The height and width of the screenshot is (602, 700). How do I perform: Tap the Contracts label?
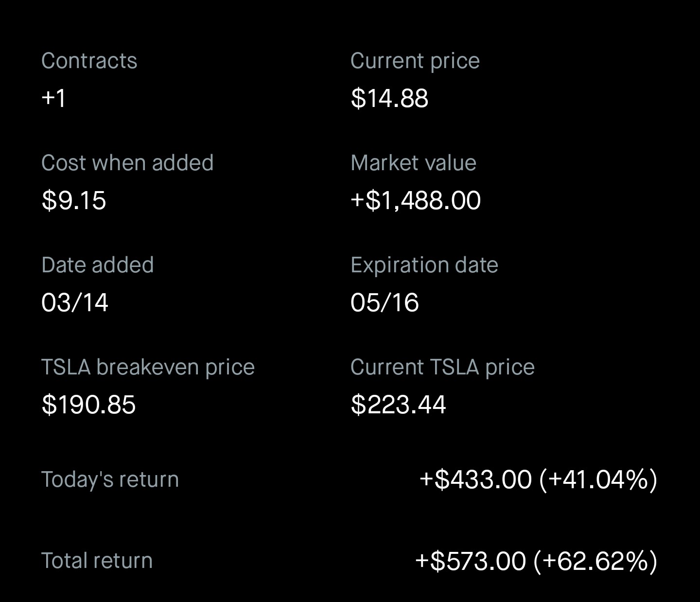pyautogui.click(x=89, y=61)
